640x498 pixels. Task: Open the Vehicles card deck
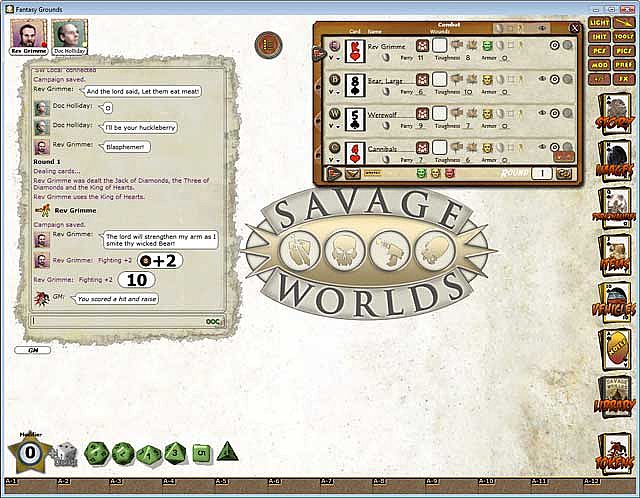(615, 303)
